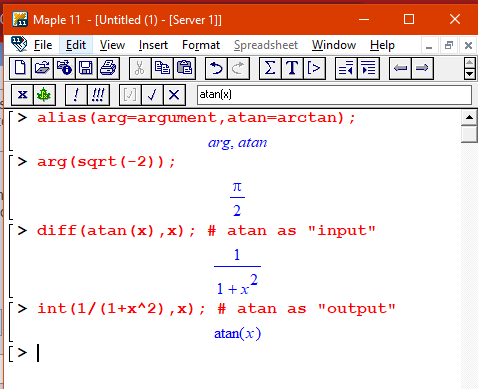The image size is (478, 389).
Task: Open a file with the Open folder icon
Action: [42, 68]
